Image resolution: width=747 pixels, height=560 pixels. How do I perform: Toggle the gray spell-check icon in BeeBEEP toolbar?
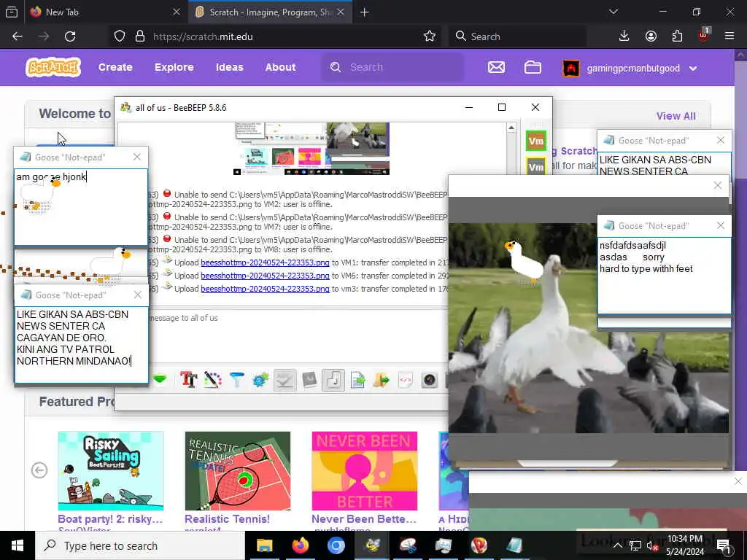(285, 380)
